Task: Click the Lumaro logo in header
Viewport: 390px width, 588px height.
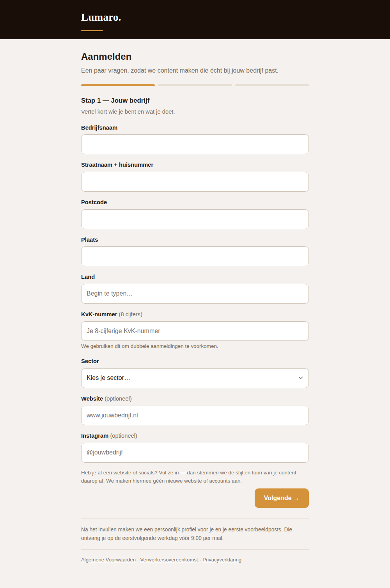Action: click(101, 18)
